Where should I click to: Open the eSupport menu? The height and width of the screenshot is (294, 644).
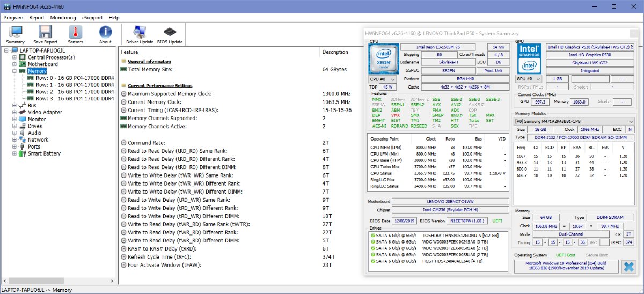pos(92,18)
